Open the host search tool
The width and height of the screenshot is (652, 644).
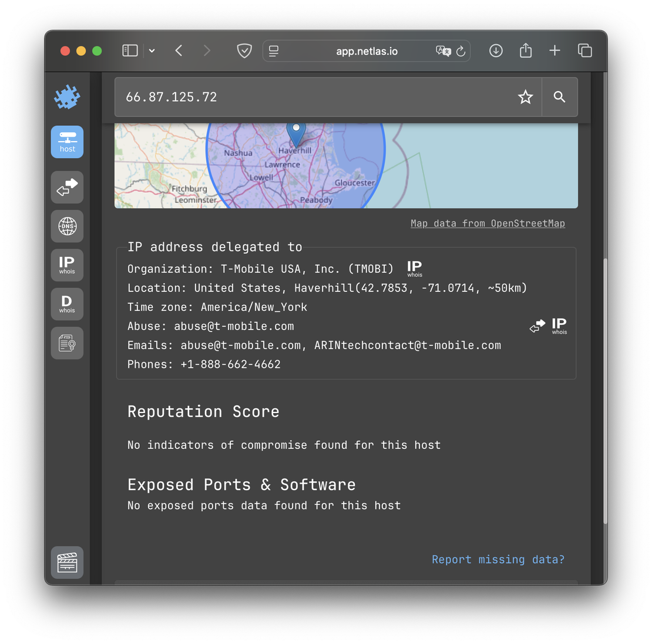67,142
